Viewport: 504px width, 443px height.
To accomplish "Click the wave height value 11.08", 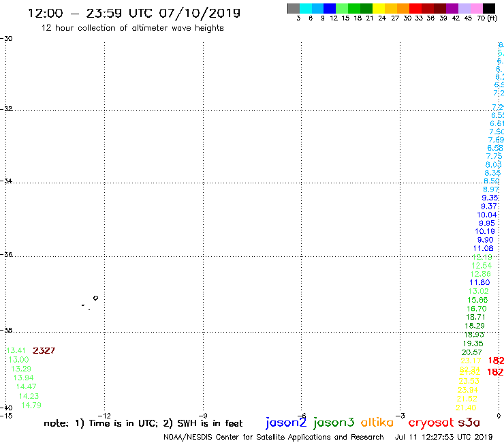I will [x=483, y=248].
